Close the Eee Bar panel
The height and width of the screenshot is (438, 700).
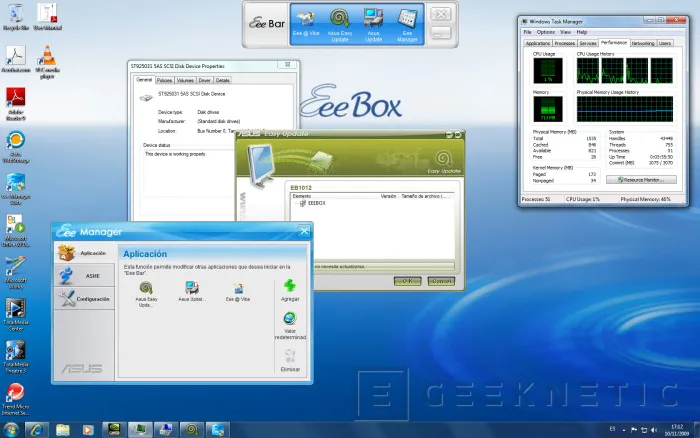click(x=441, y=14)
